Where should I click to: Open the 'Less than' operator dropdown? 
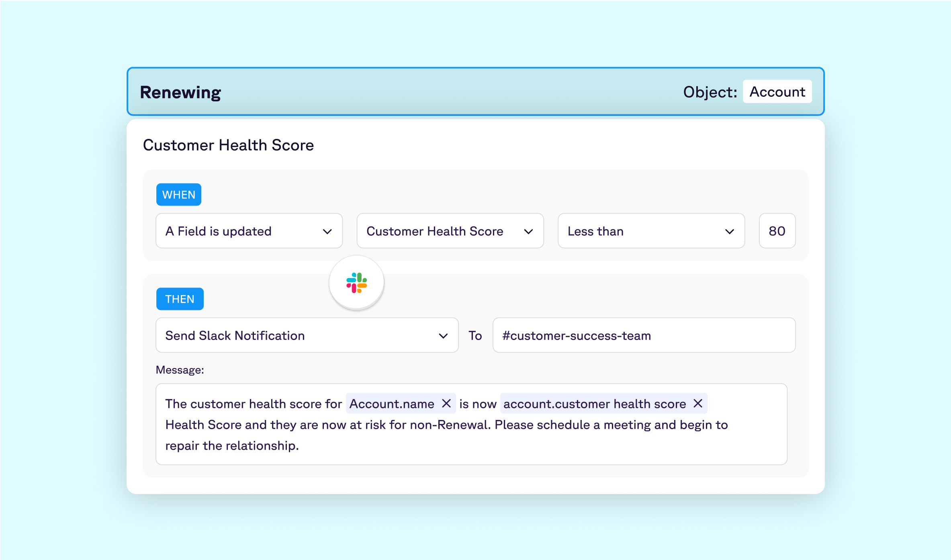(x=651, y=231)
